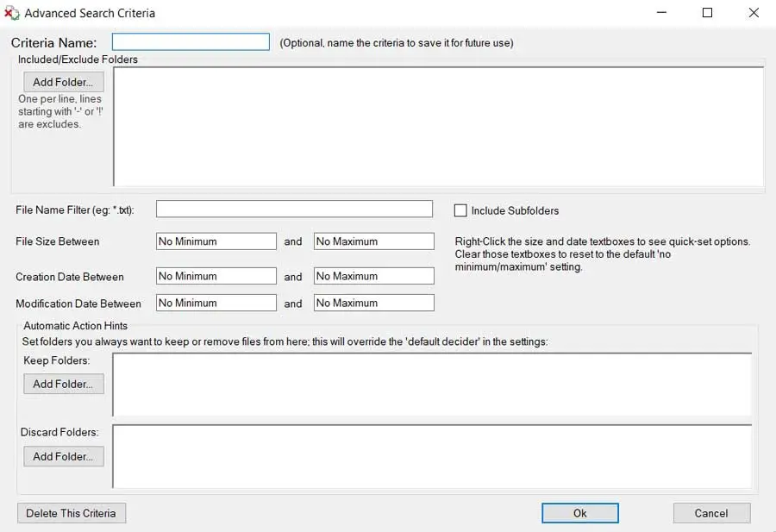Click inside the Keep Folders list box
The image size is (776, 532).
[x=431, y=384]
